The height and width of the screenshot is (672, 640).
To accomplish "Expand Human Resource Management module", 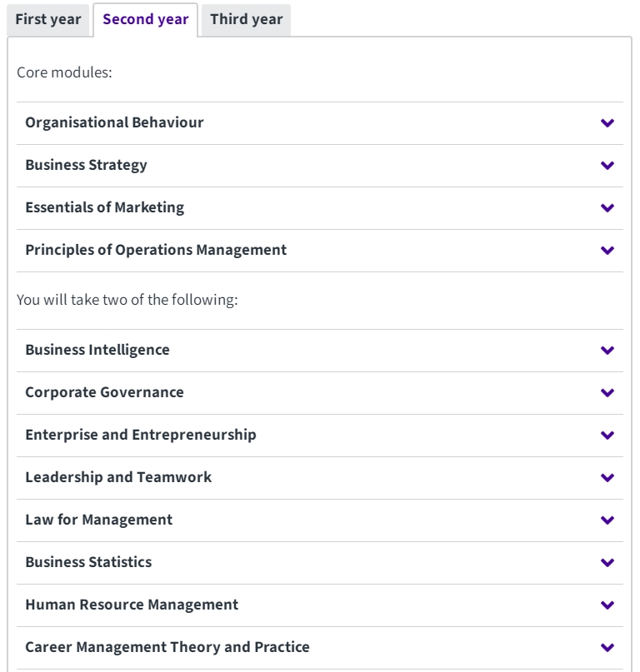I will (x=320, y=605).
